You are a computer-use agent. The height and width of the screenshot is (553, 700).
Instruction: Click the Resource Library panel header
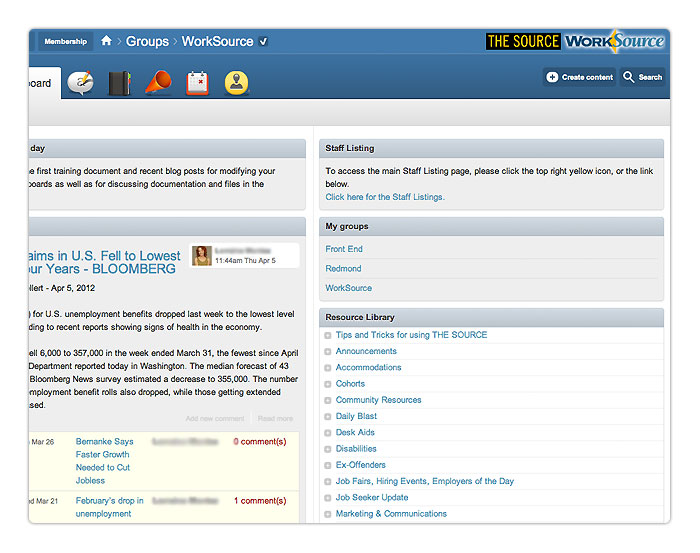coord(492,317)
